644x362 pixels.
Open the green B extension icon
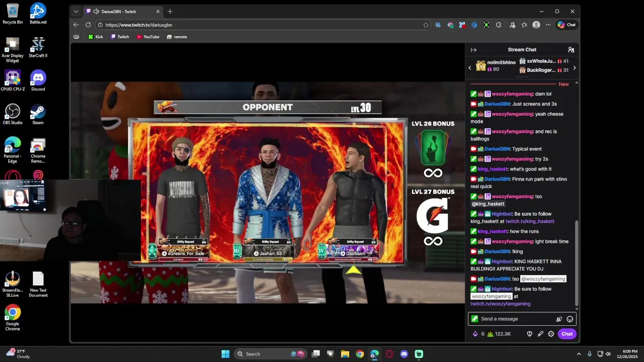(x=487, y=25)
